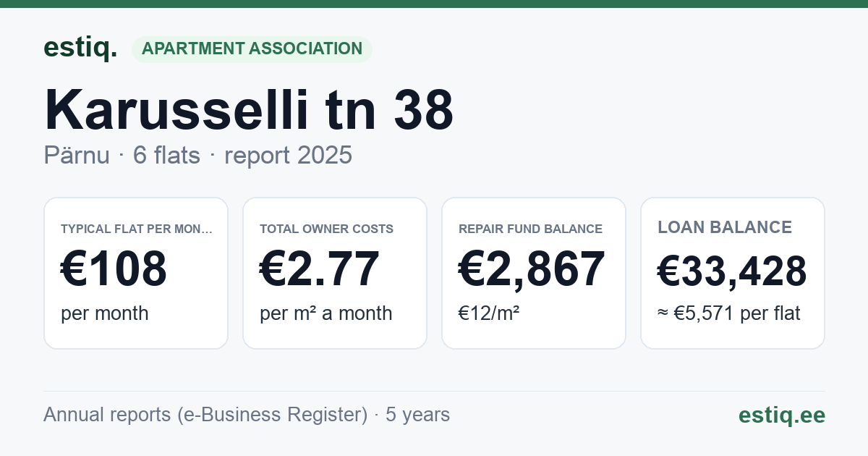Click the ≈ €5,571 per flat caption
Screen dimensions: 868x456
[729, 314]
